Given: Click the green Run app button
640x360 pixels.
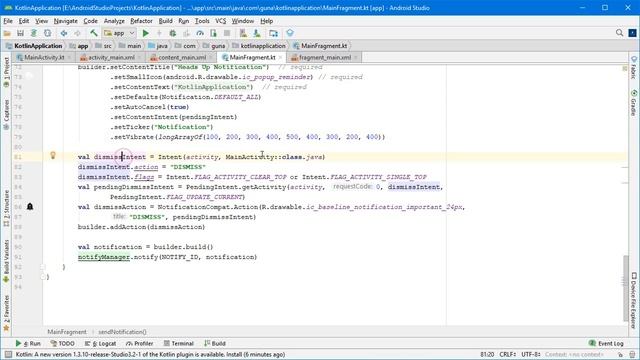Looking at the screenshot, I should pos(146,33).
